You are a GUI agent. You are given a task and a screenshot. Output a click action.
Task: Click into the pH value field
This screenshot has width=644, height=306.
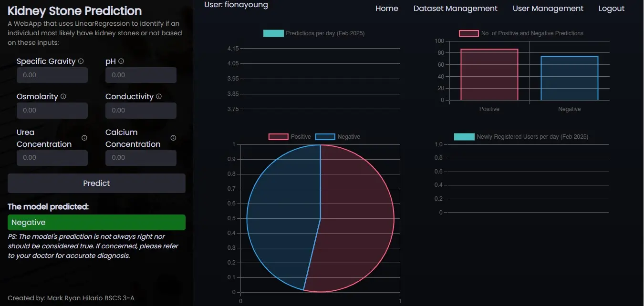click(141, 75)
